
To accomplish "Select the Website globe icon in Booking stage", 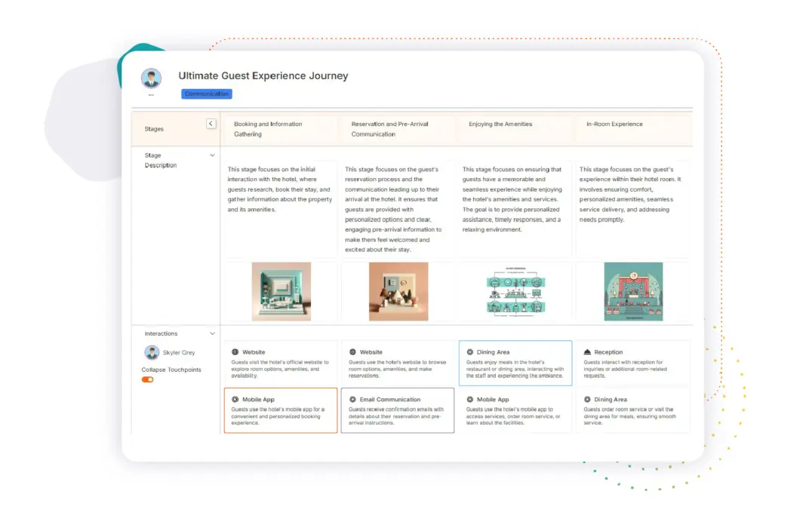I will click(x=235, y=352).
